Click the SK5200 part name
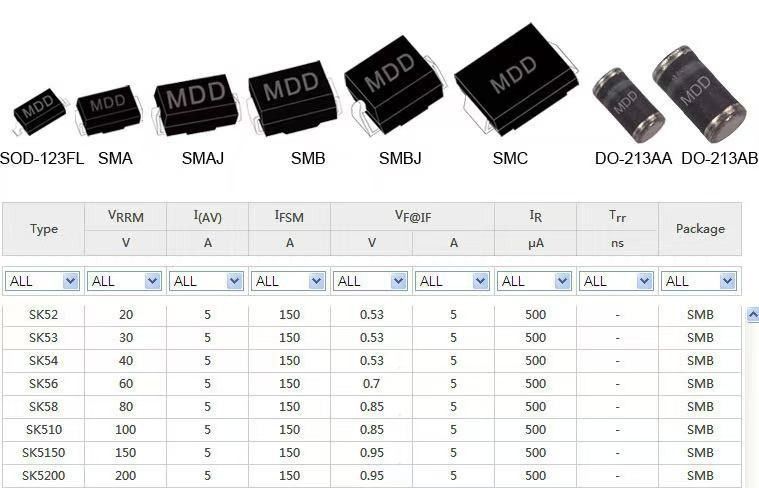Viewport: 759px width, 488px height. click(x=43, y=476)
